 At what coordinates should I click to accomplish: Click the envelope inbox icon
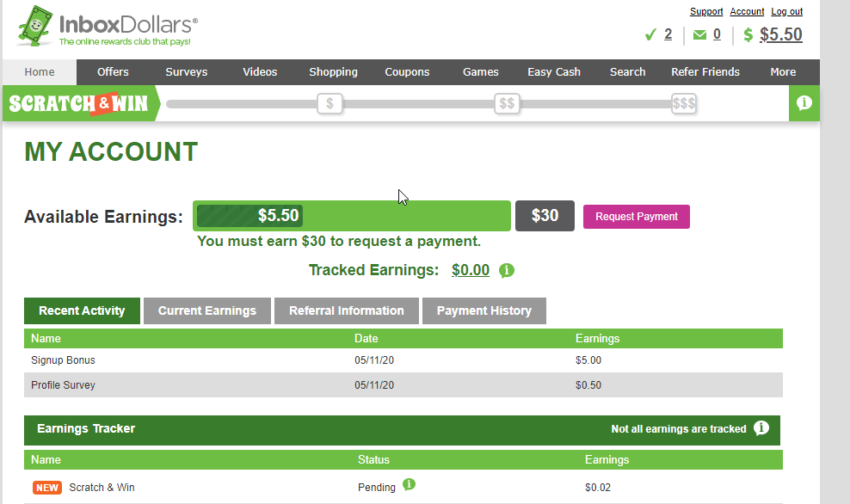click(699, 35)
